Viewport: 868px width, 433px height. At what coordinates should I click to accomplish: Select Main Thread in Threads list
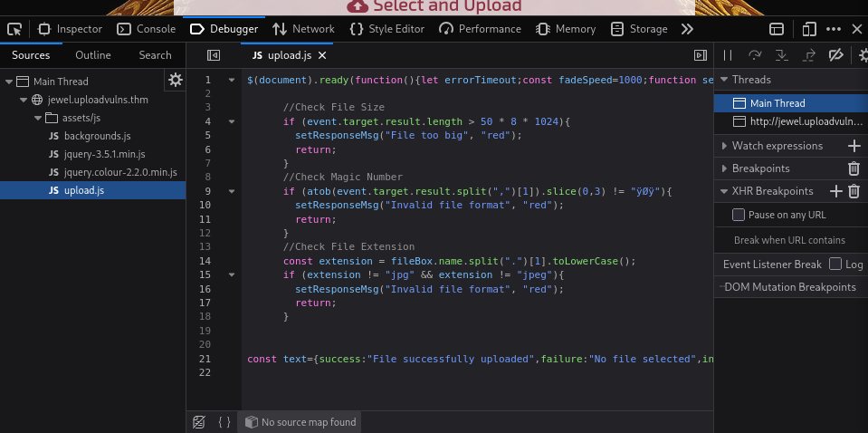791,103
